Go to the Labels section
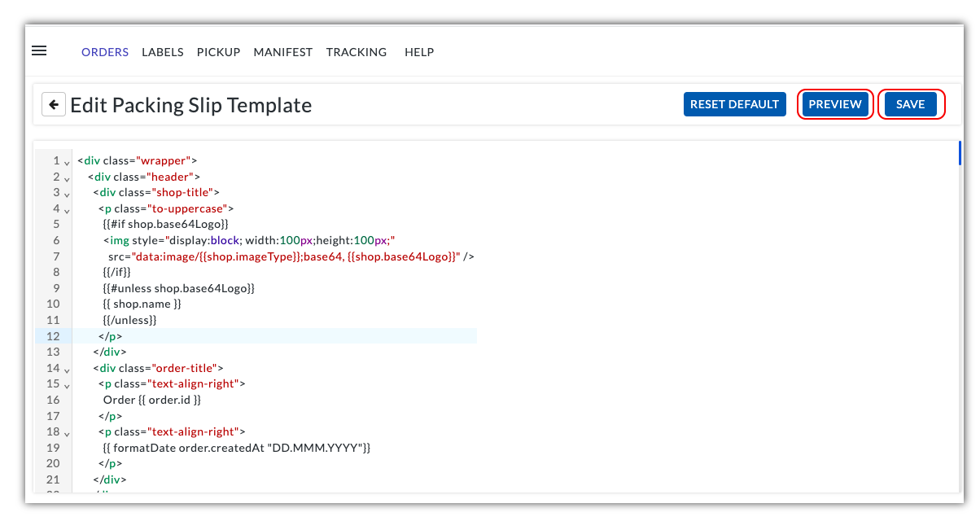This screenshot has height=521, width=980. click(163, 52)
